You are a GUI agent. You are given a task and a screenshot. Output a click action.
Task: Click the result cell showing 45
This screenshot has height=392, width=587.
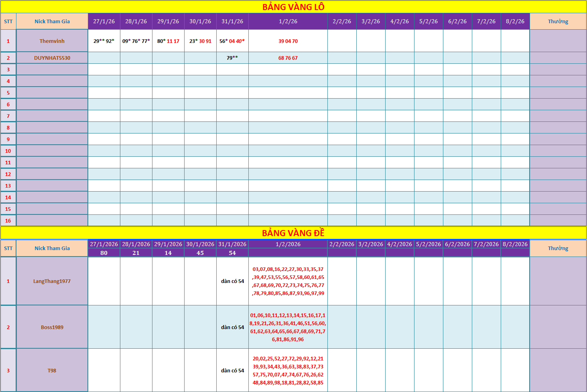coord(200,253)
